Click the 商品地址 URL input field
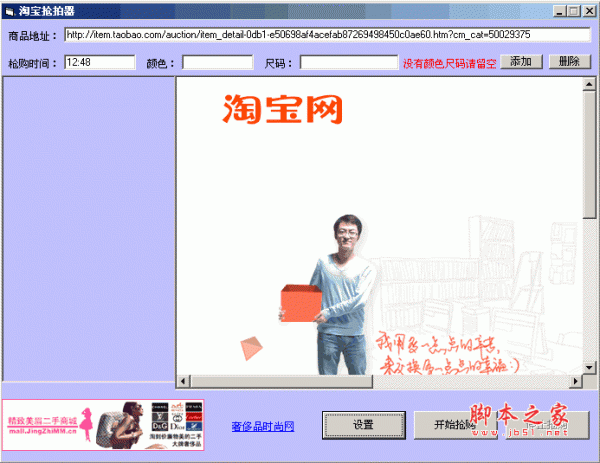Image resolution: width=600 pixels, height=463 pixels. [x=327, y=35]
